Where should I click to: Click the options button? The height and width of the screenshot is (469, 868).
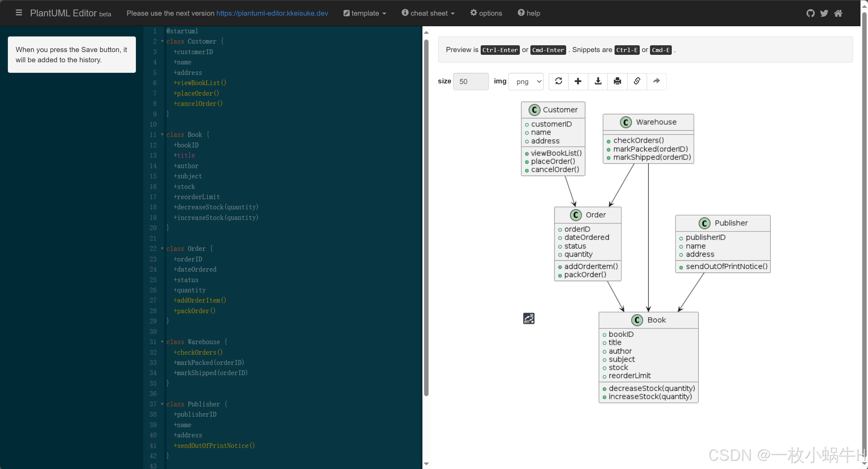pos(486,13)
